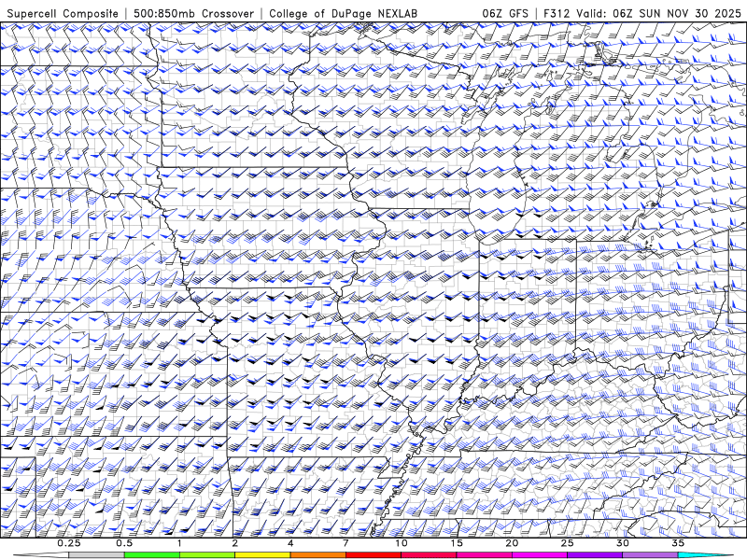
Task: Click the '15' colorbar label
Action: coord(457,543)
